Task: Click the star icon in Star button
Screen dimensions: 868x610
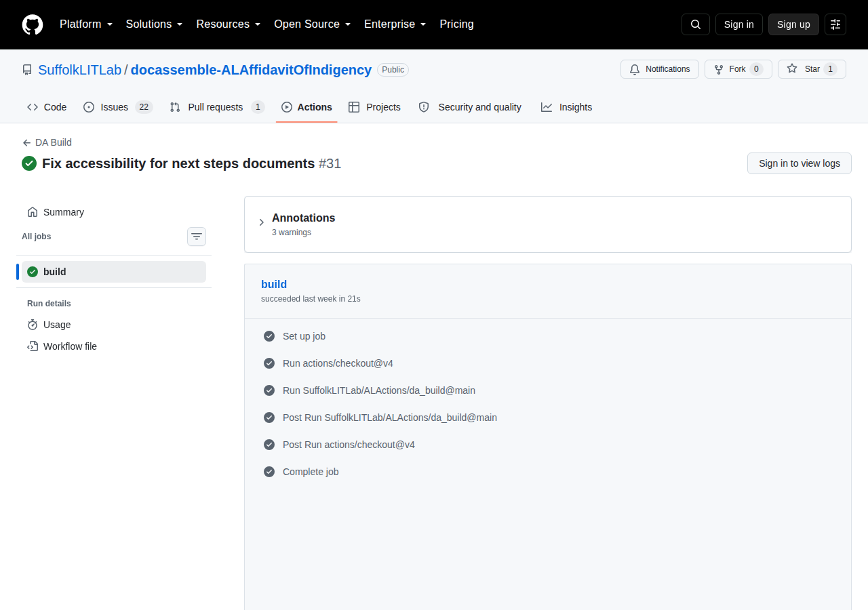Action: 792,69
